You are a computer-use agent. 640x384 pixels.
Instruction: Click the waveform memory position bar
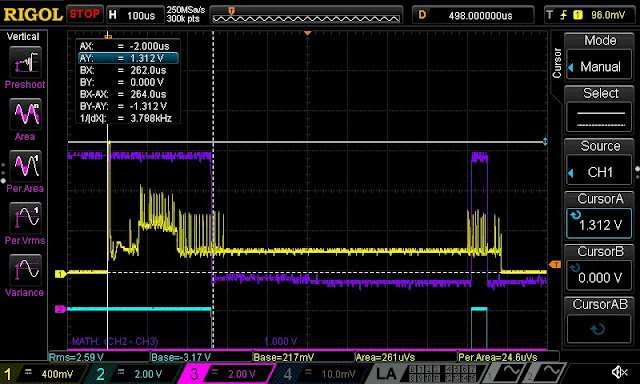(306, 15)
